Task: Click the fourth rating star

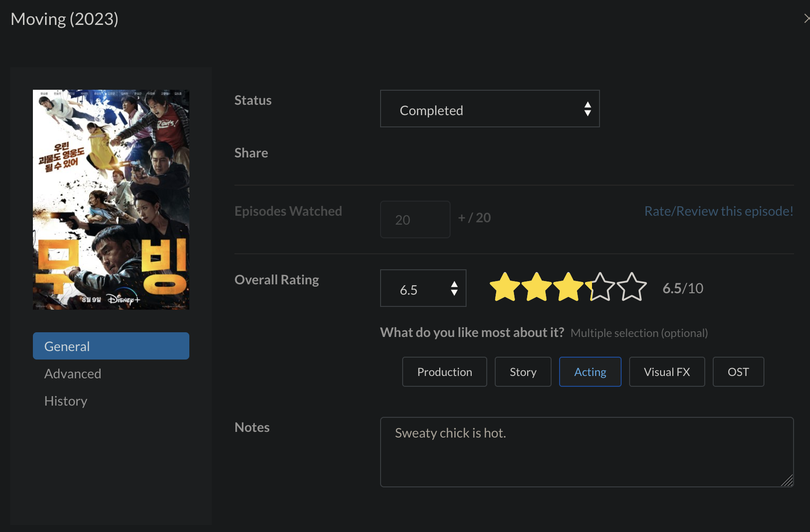Action: (x=600, y=287)
